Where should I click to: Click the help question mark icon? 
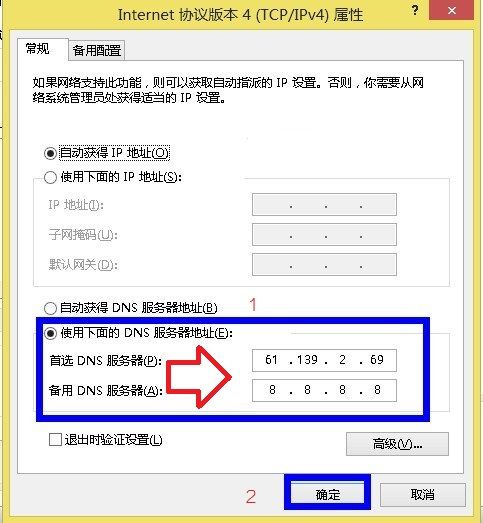(415, 10)
